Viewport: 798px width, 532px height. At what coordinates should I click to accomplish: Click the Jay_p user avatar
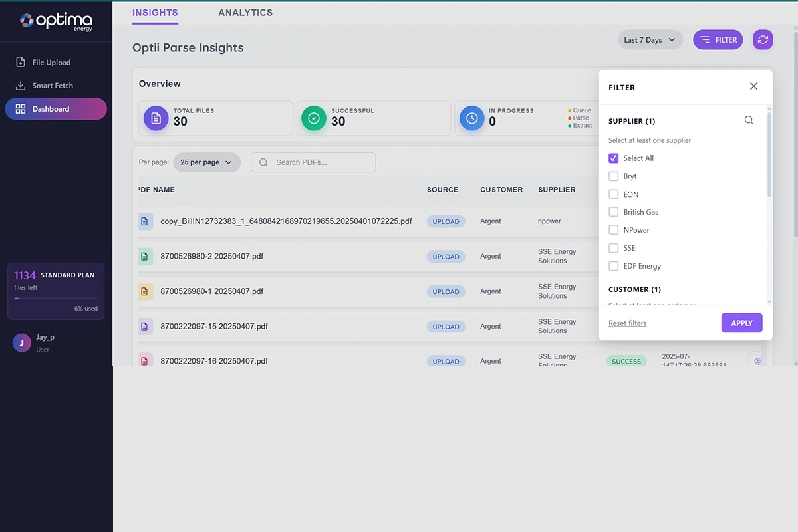pos(22,342)
